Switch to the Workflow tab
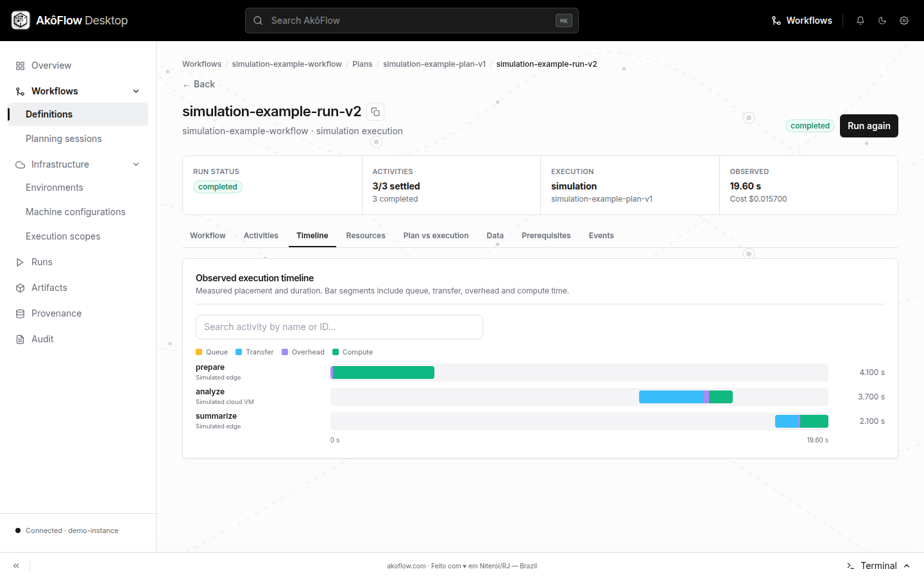Viewport: 924px width, 578px height. click(208, 236)
